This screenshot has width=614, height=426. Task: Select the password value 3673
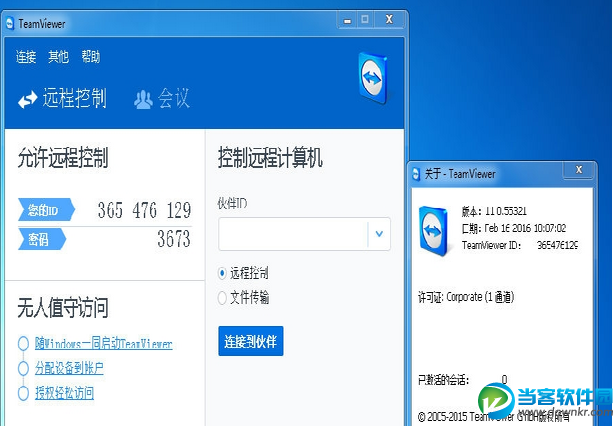point(174,239)
